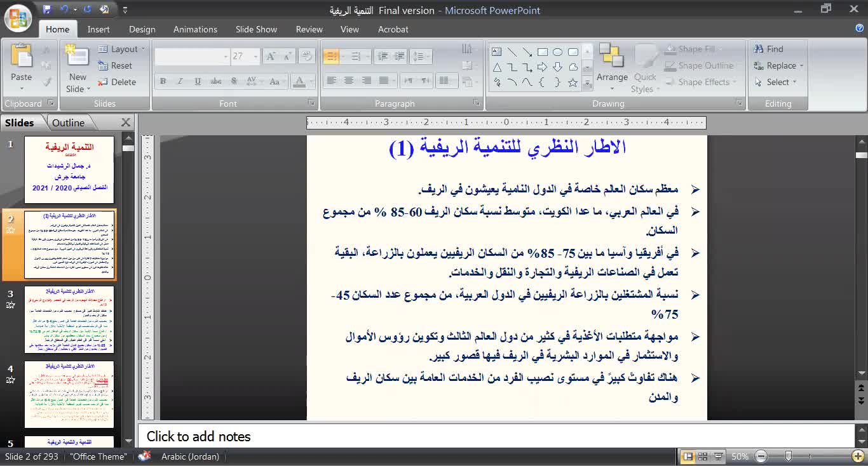This screenshot has height=466, width=868.
Task: Open the Replace dropdown arrow
Action: [x=801, y=65]
